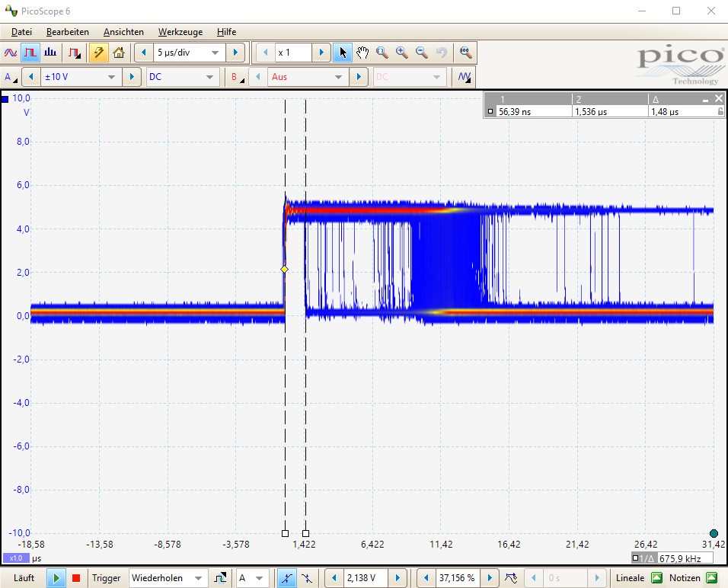This screenshot has width=728, height=588.
Task: Open Channel B options button
Action: coord(238,77)
